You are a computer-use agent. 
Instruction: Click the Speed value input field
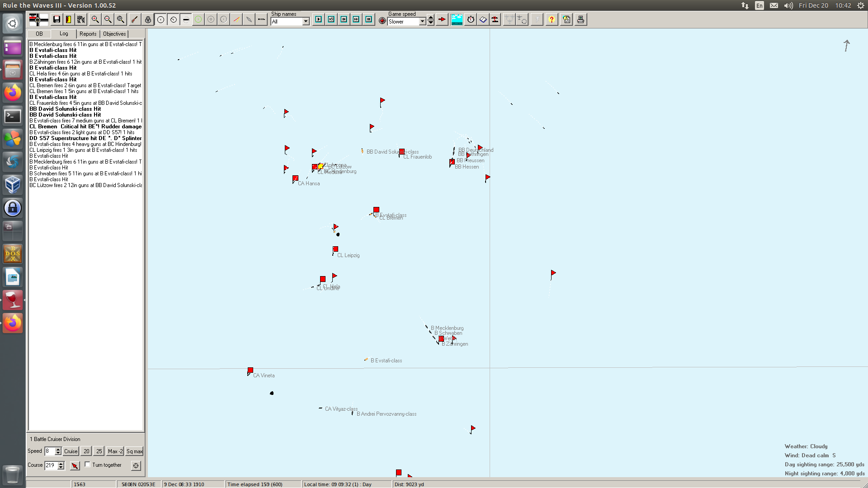pyautogui.click(x=49, y=451)
